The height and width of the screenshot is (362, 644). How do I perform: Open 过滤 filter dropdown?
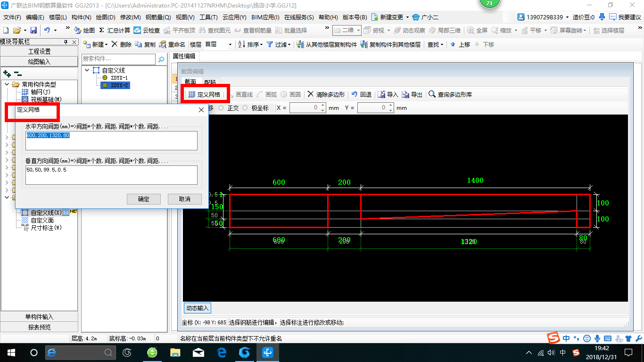pyautogui.click(x=278, y=44)
